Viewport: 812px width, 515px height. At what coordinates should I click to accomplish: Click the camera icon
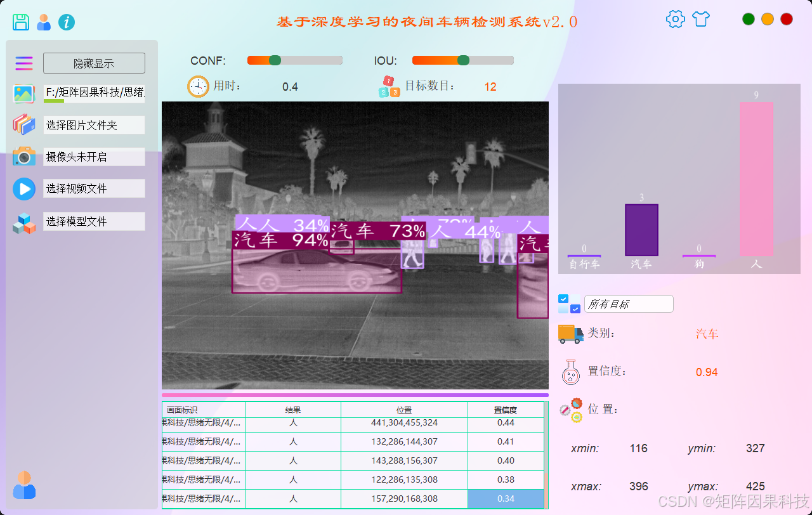tap(24, 156)
